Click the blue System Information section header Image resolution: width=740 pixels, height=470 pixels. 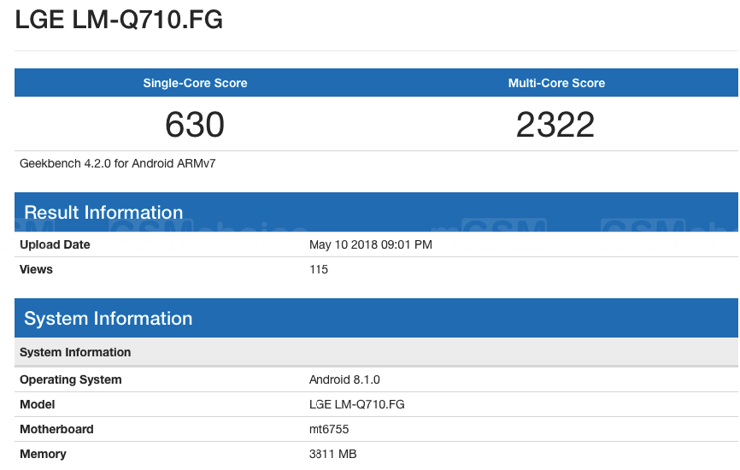point(376,318)
